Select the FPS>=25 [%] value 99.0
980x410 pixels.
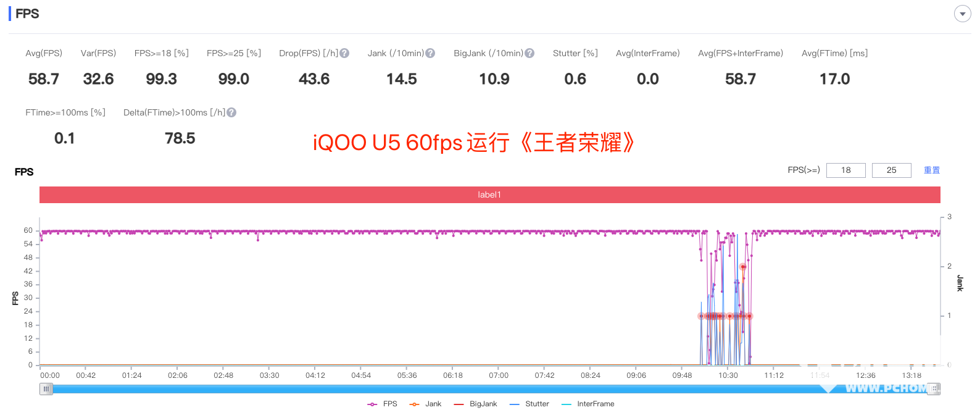click(234, 79)
